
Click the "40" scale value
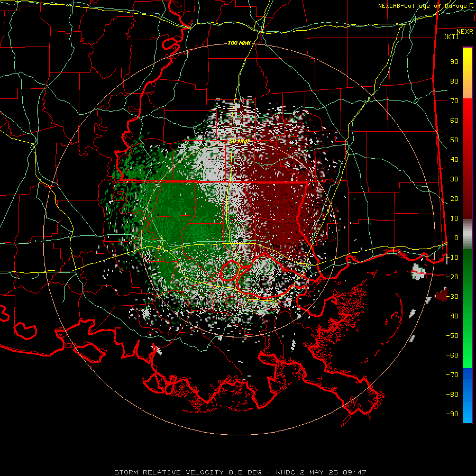tap(454, 159)
